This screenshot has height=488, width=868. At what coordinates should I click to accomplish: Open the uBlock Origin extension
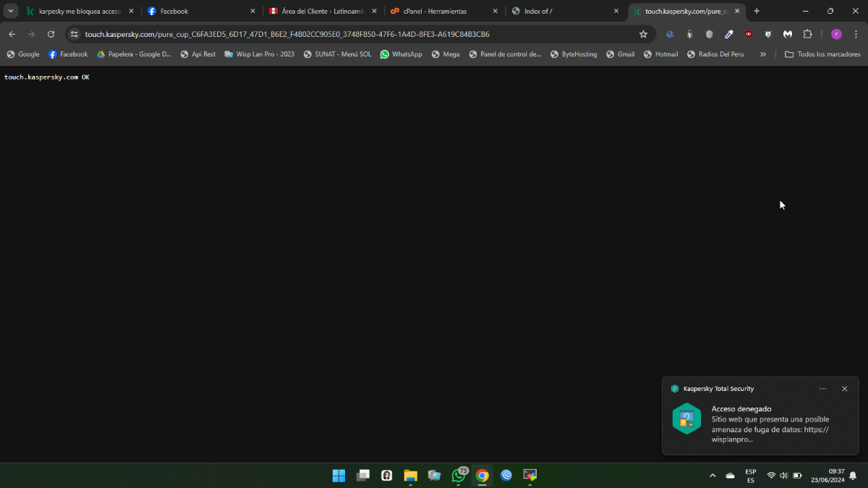point(749,34)
